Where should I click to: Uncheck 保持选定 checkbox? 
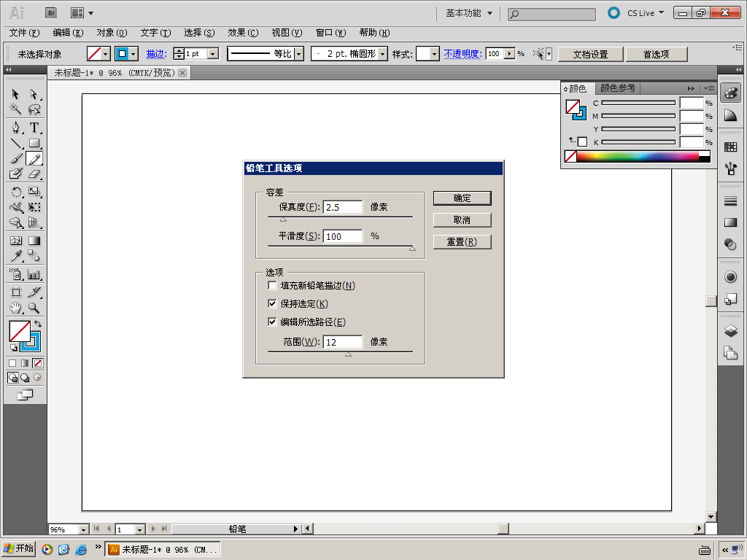click(x=273, y=304)
